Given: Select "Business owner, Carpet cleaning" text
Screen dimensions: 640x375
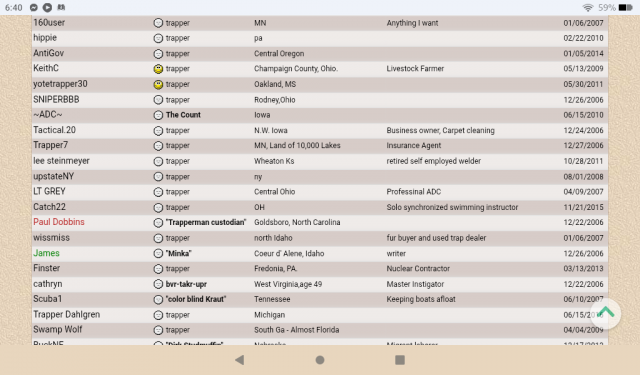Looking at the screenshot, I should (x=440, y=131).
